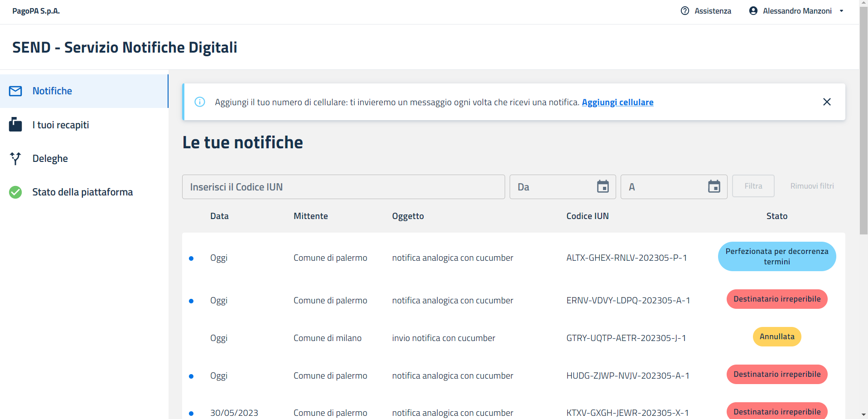Open the A date calendar picker
The height and width of the screenshot is (419, 868).
click(714, 187)
